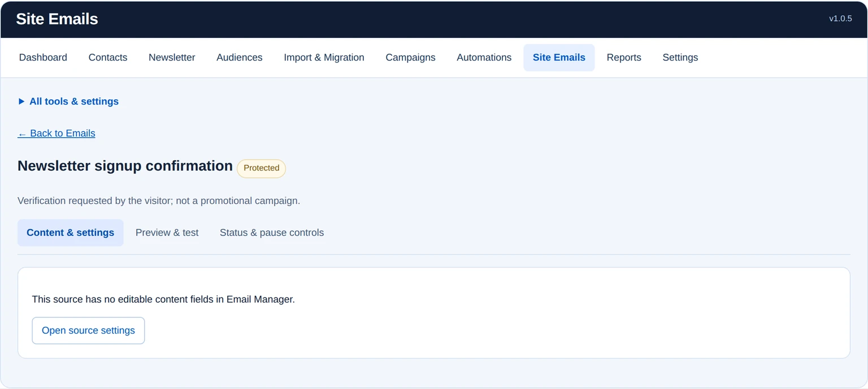The height and width of the screenshot is (389, 868).
Task: Click the Protected badge
Action: click(262, 168)
